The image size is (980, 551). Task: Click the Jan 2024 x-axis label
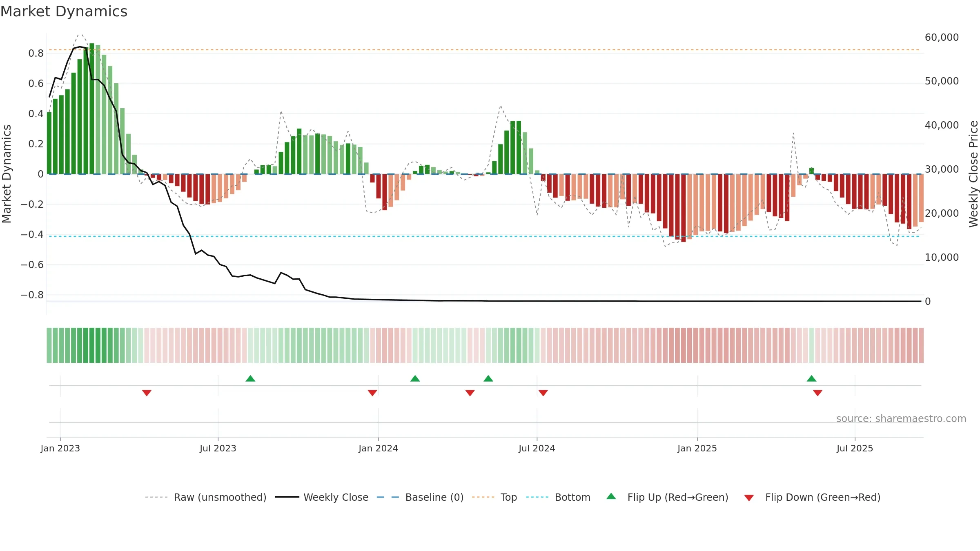tap(378, 448)
